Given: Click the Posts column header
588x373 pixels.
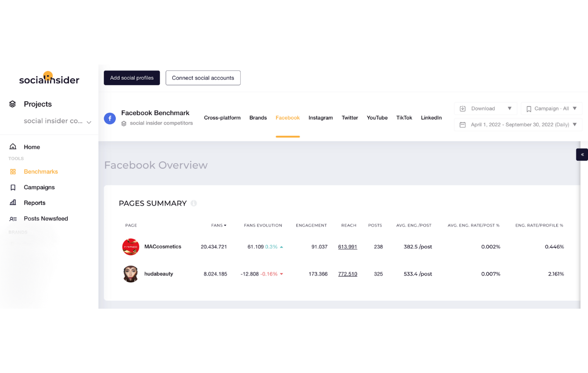Looking at the screenshot, I should pos(375,225).
